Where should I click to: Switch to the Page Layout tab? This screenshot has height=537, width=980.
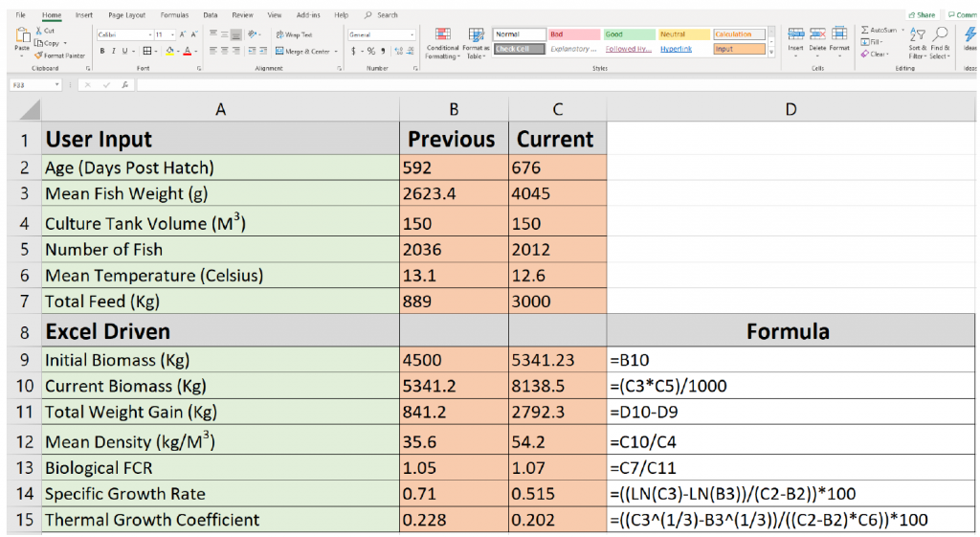click(x=126, y=15)
